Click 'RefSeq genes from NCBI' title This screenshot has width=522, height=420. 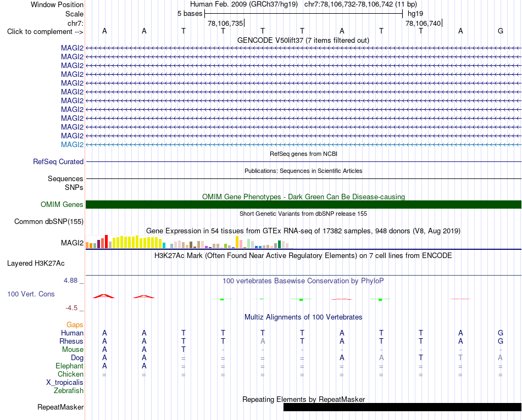pyautogui.click(x=303, y=154)
